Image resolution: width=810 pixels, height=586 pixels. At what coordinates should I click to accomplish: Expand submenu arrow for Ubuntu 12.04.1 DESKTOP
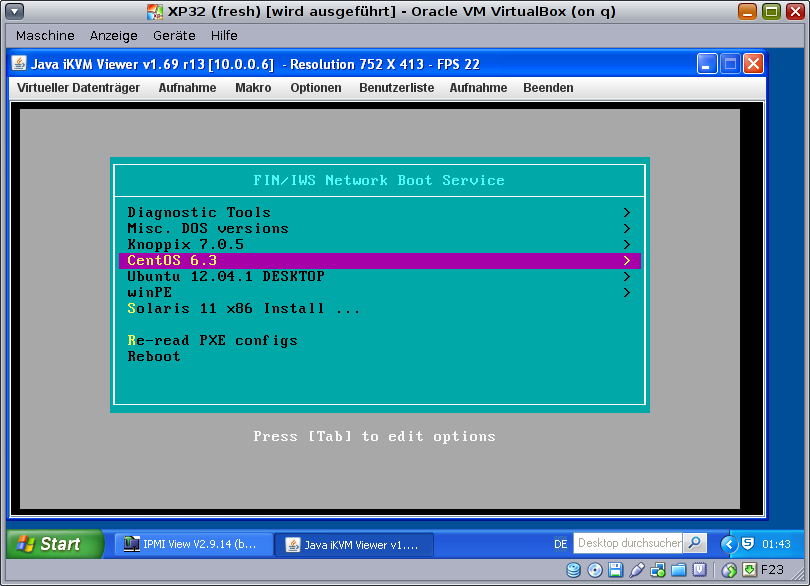[x=627, y=276]
